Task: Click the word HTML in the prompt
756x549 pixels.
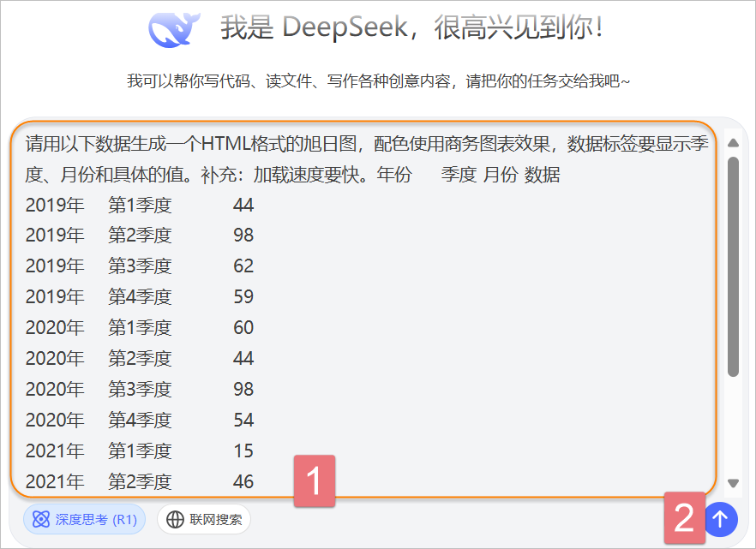Action: pos(225,144)
